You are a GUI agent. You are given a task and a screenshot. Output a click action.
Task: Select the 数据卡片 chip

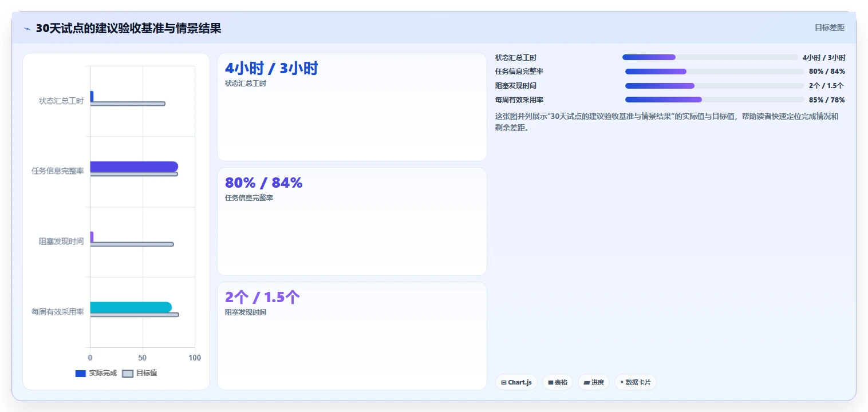tap(635, 382)
